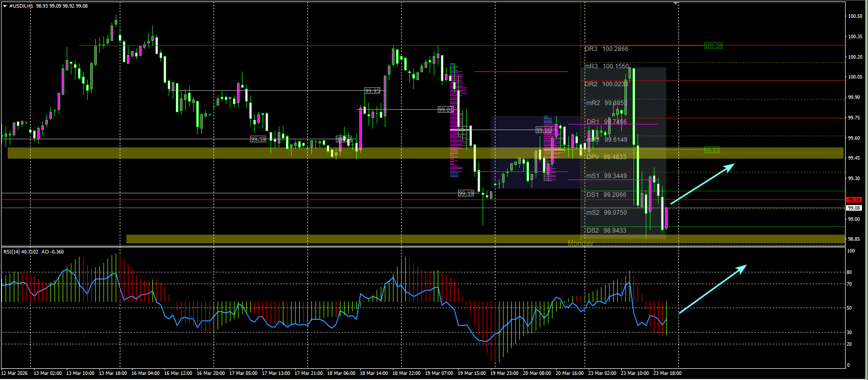Image resolution: width=868 pixels, height=380 pixels.
Task: Click the 18 Mar 14:00 time label
Action: pos(374,373)
